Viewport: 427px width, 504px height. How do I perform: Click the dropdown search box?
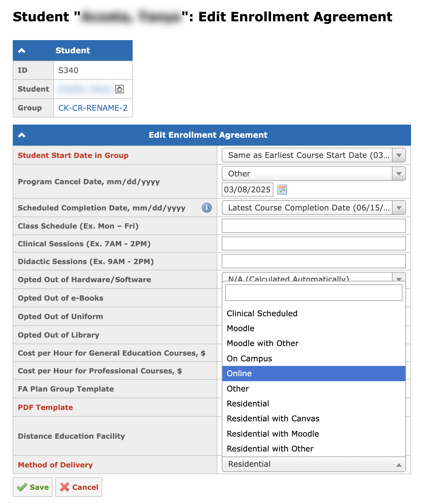click(x=314, y=293)
